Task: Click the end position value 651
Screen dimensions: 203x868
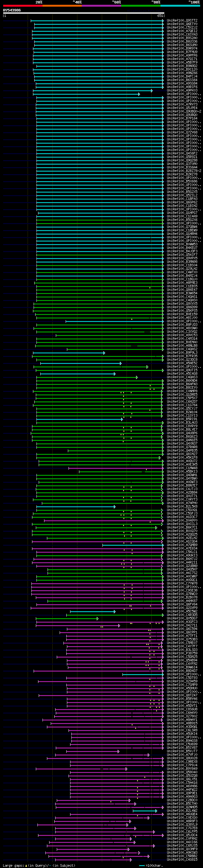Action: (x=160, y=16)
